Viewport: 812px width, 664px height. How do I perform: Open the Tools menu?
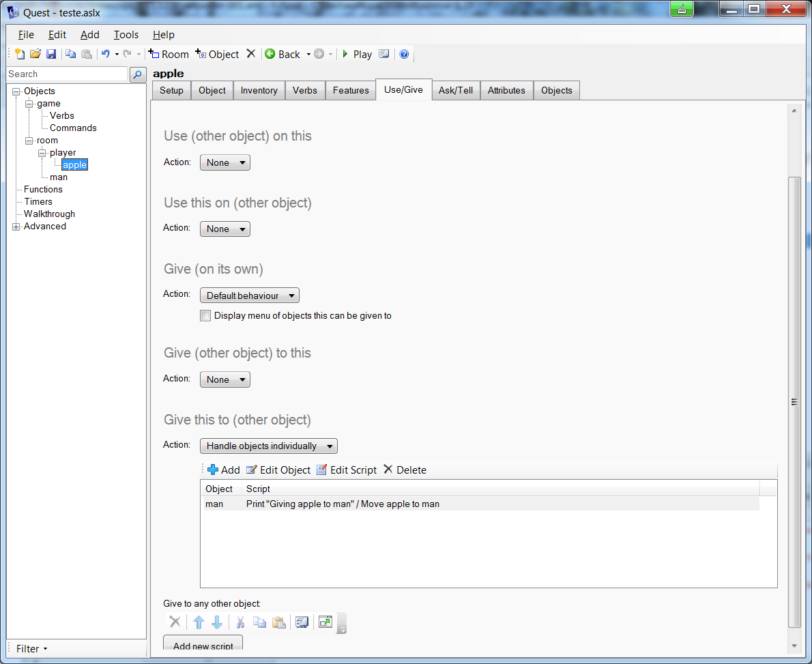[x=126, y=35]
